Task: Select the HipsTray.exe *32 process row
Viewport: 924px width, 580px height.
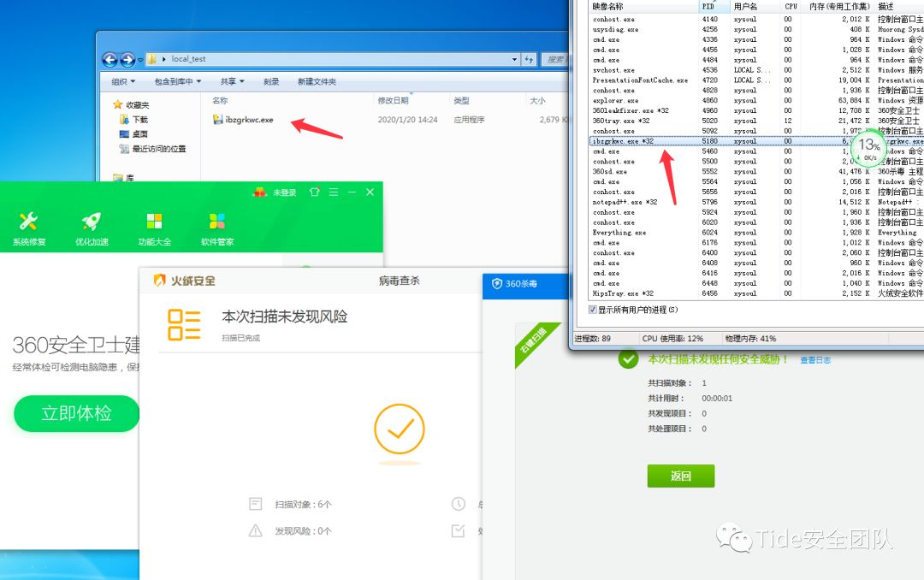Action: 756,293
